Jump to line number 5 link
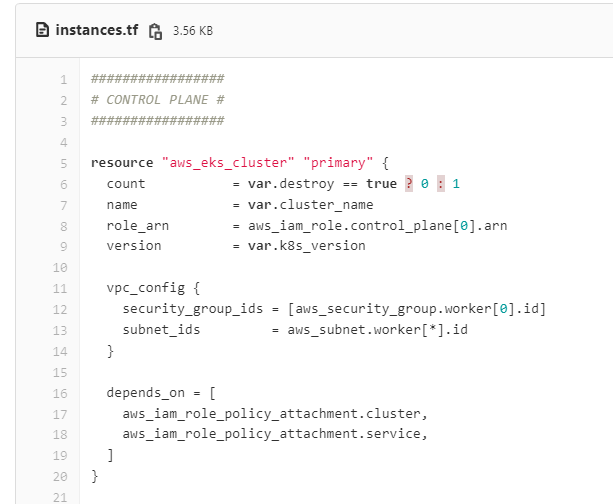The width and height of the screenshot is (613, 504). click(x=63, y=163)
